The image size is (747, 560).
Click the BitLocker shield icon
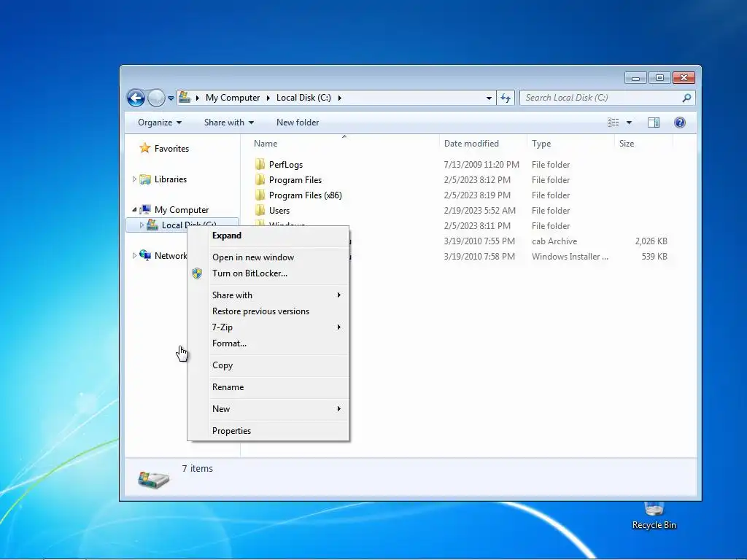click(x=197, y=273)
